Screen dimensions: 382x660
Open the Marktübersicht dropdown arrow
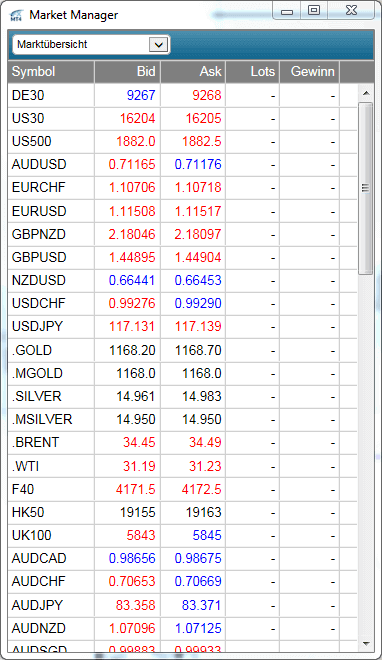coord(159,45)
